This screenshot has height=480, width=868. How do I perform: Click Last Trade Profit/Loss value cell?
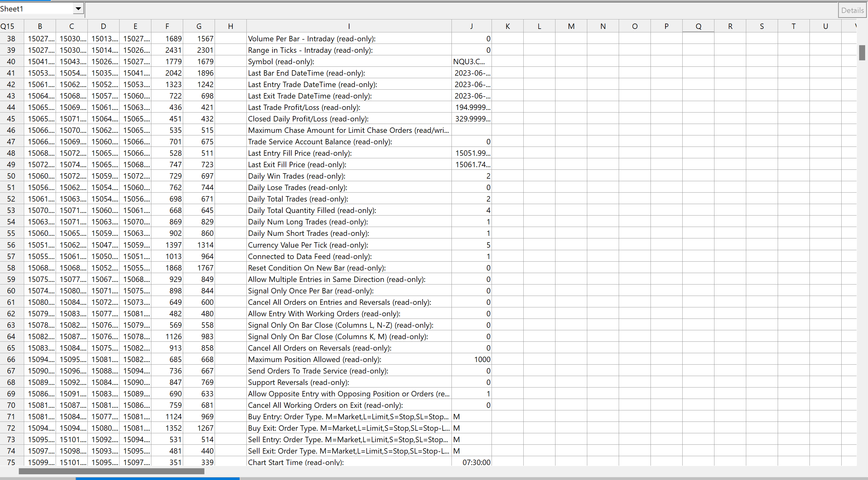click(472, 107)
